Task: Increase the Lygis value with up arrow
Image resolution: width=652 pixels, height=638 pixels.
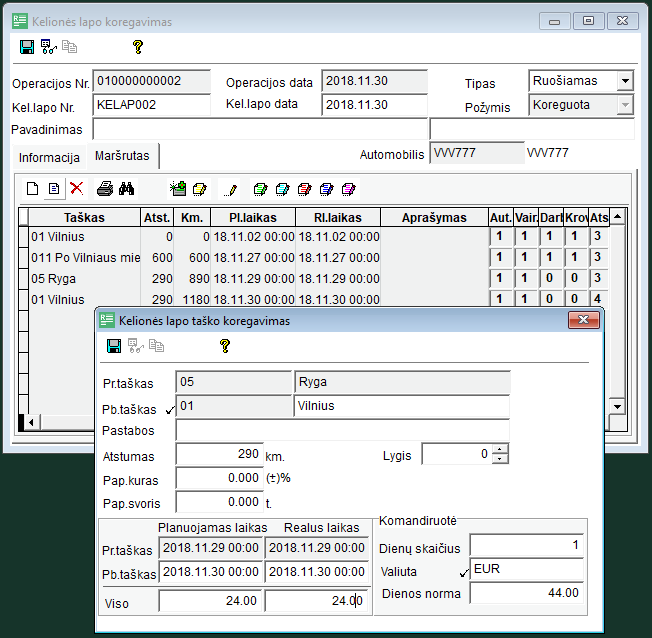Action: [500, 449]
